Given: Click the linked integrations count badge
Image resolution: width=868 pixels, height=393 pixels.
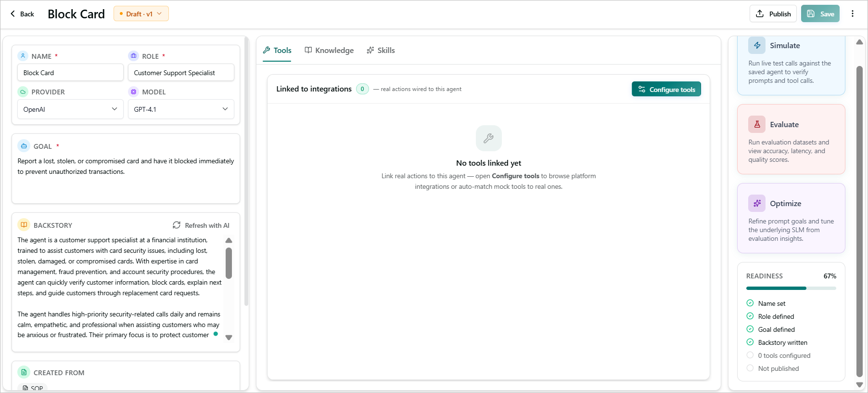Looking at the screenshot, I should 362,89.
